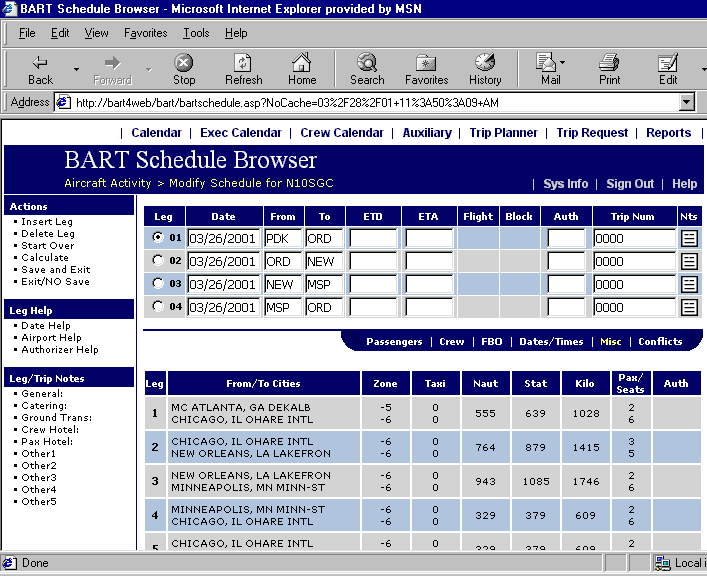Select the leg 02 radio button
Image resolution: width=707 pixels, height=576 pixels.
156,261
